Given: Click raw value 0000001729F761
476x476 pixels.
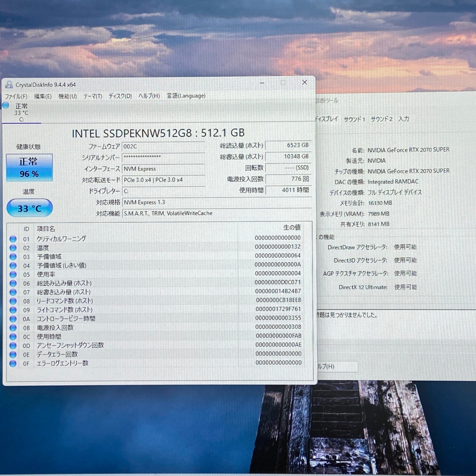Looking at the screenshot, I should pyautogui.click(x=278, y=309).
